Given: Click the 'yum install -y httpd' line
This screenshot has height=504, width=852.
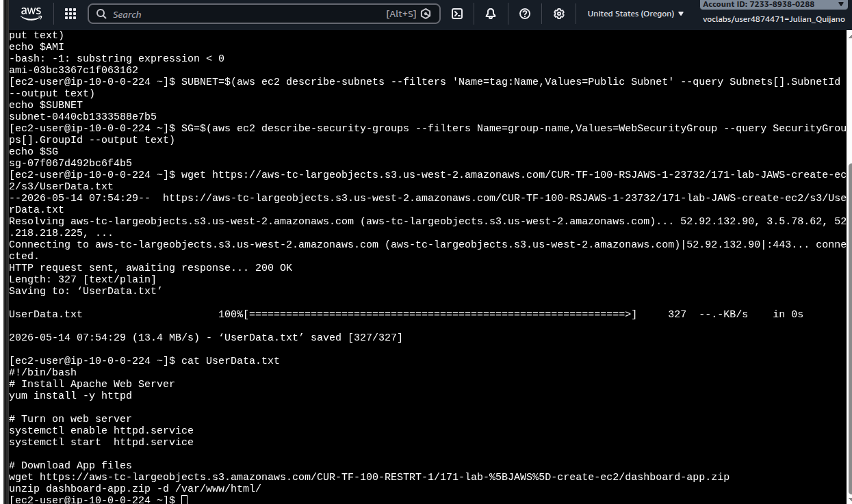Looking at the screenshot, I should tap(70, 395).
